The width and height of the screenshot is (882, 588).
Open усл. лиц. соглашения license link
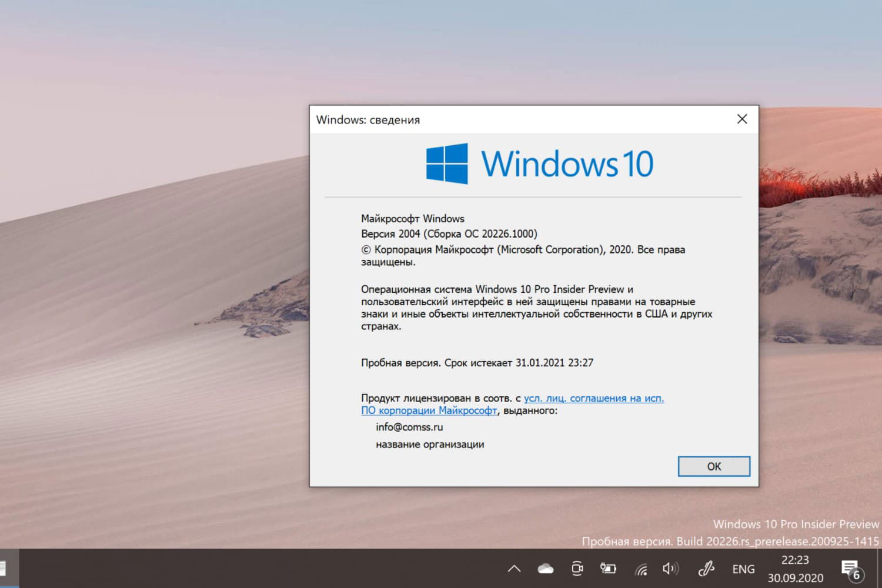[x=594, y=398]
